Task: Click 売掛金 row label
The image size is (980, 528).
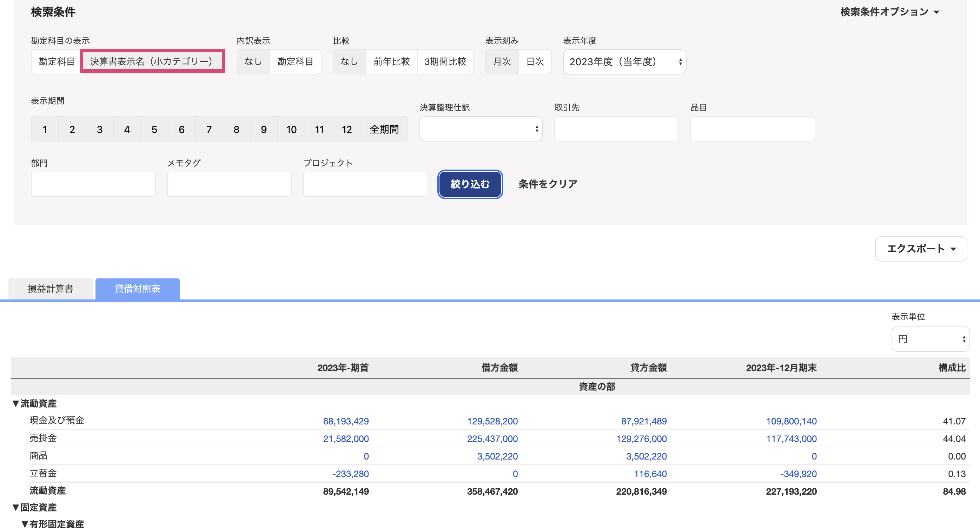Action: tap(43, 438)
